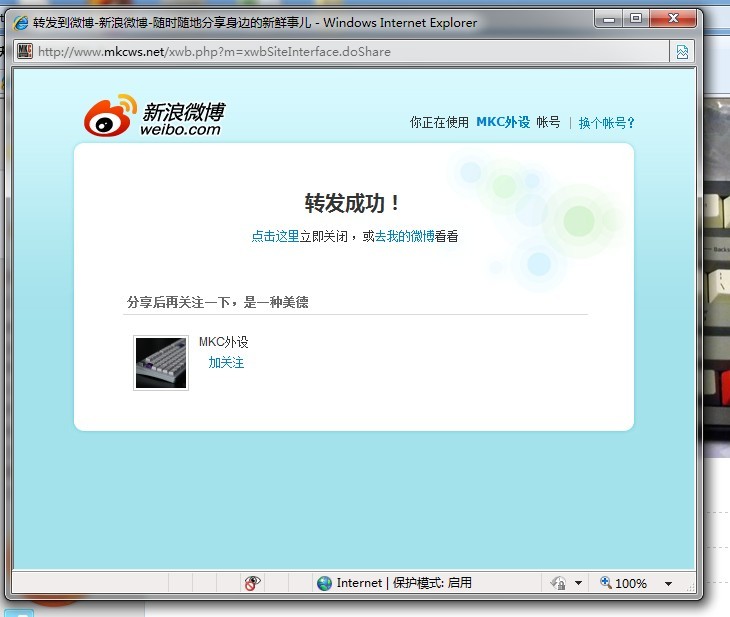Click 换个帐号? to switch account
730x617 pixels.
606,123
